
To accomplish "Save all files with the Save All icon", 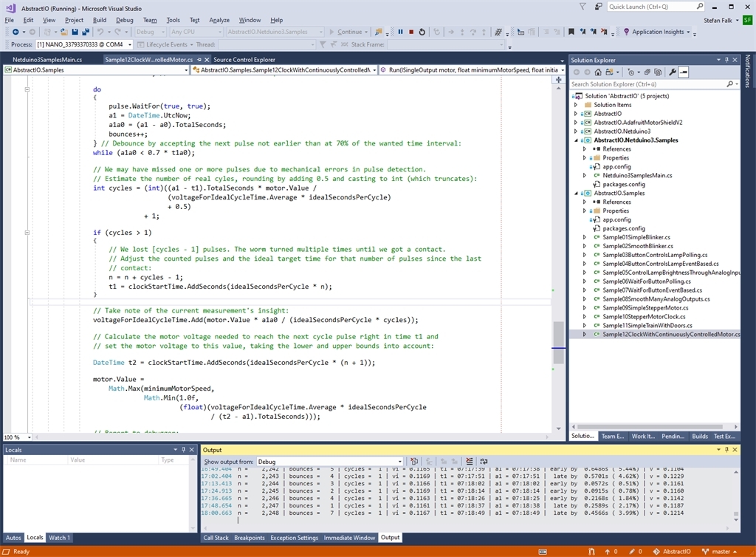I will click(x=86, y=32).
